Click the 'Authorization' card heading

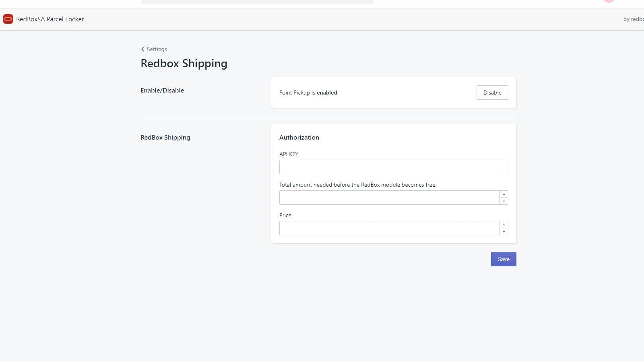[299, 137]
